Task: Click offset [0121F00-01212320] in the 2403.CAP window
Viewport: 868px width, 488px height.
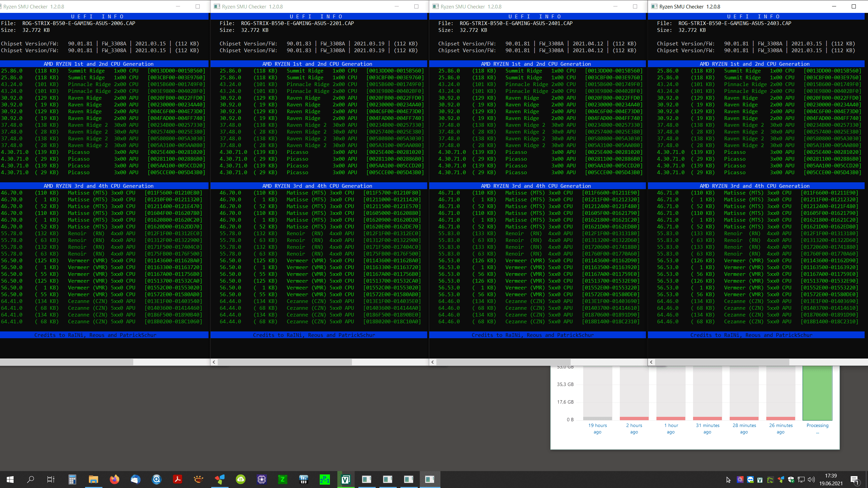Action: (829, 200)
